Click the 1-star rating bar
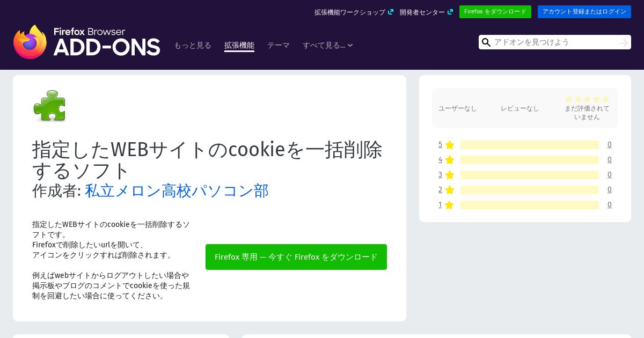 tap(530, 205)
